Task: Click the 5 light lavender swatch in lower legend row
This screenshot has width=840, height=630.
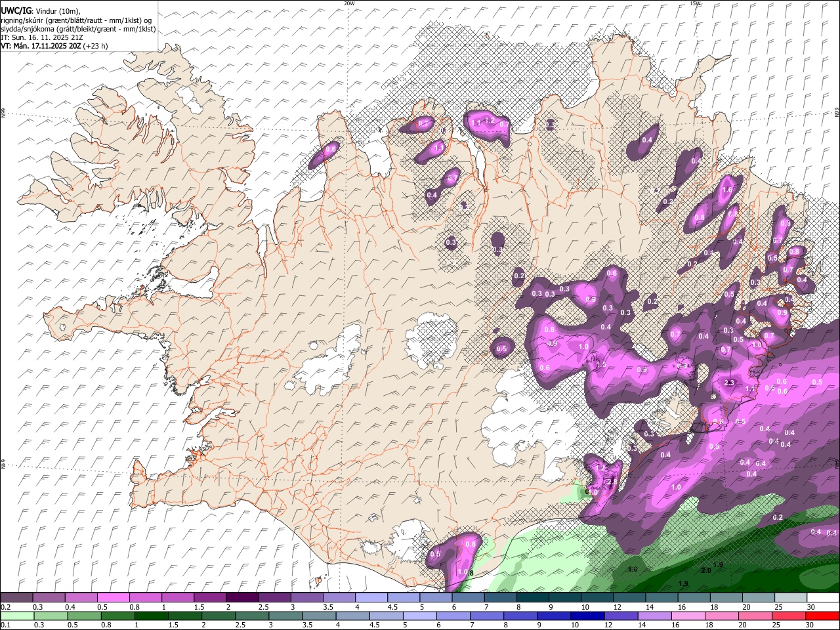Action: tap(420, 616)
